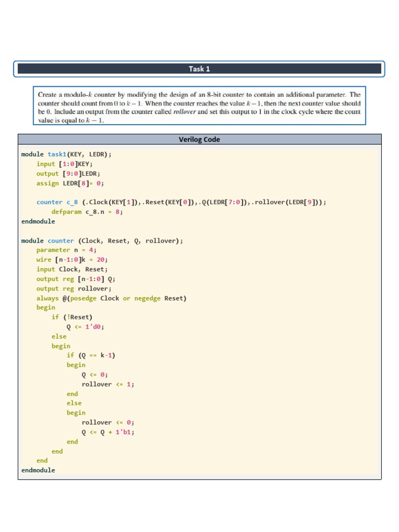Click the wire [n-1:0]k = 20 line
This screenshot has width=399, height=532.
click(x=72, y=260)
